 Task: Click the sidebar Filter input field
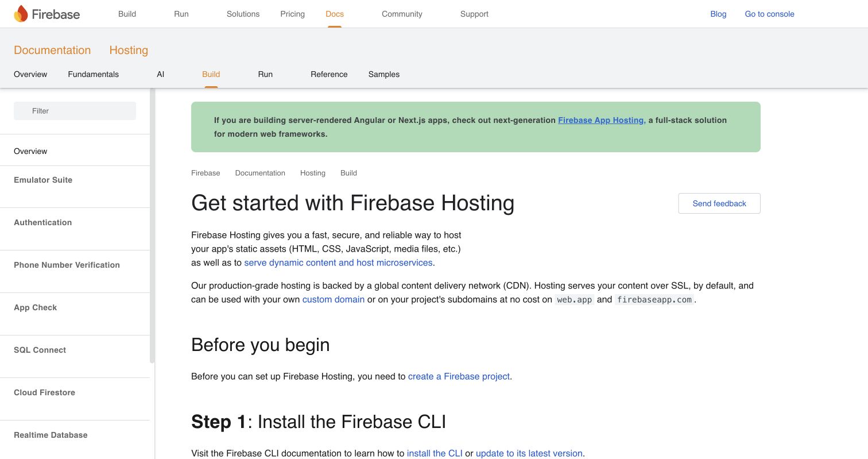[x=75, y=111]
